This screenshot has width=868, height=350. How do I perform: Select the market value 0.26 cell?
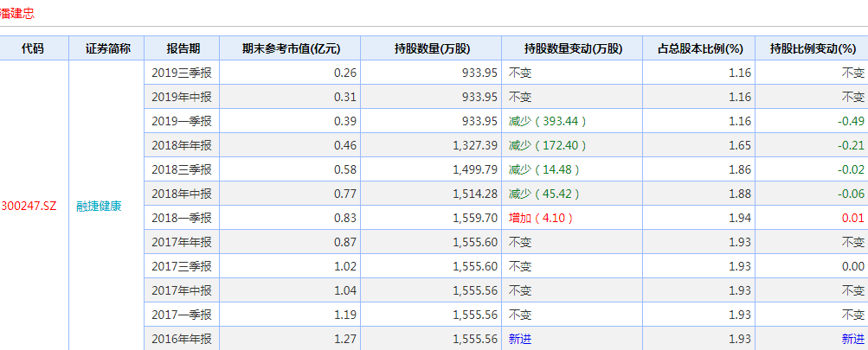[290, 73]
